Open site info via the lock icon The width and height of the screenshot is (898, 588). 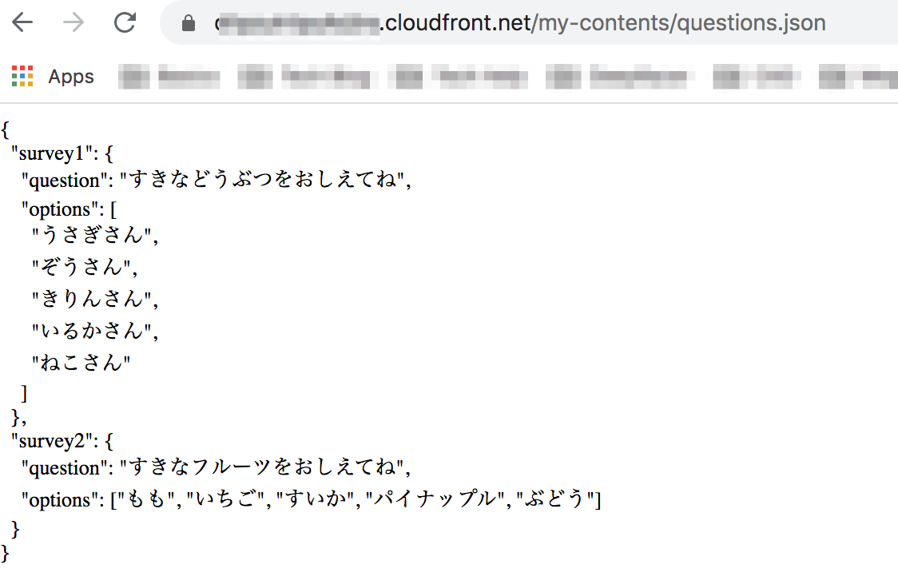[188, 23]
